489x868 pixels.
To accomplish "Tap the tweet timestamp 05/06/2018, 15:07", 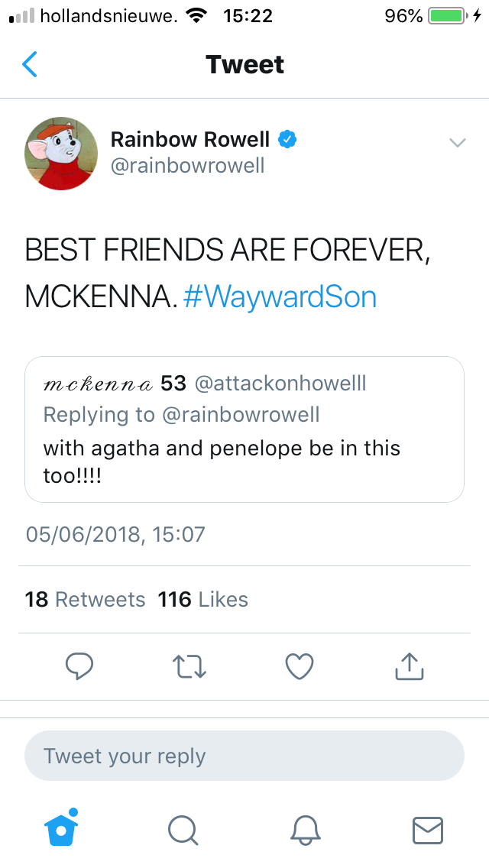I will 115,533.
